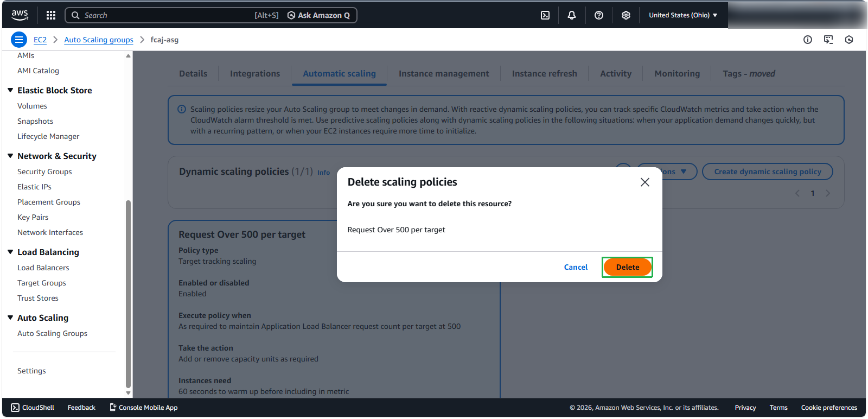
Task: Open the AWS home logo
Action: pos(20,15)
